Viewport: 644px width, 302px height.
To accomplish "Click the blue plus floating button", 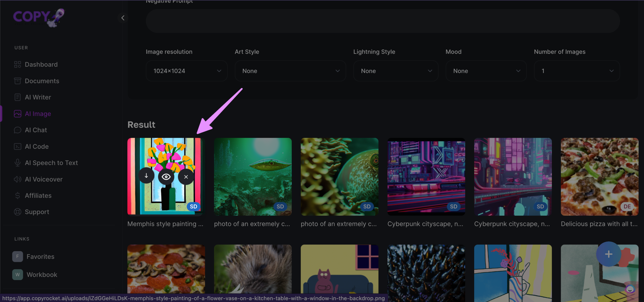I will [x=608, y=254].
